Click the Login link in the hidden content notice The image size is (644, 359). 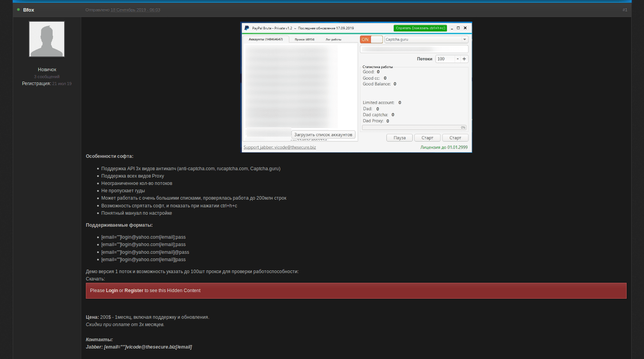[112, 291]
